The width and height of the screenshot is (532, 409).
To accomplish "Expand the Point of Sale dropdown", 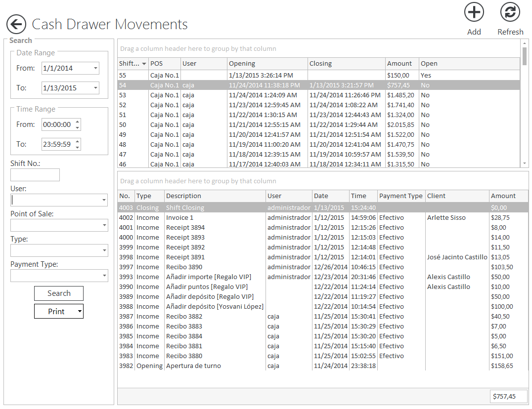I will tap(104, 225).
